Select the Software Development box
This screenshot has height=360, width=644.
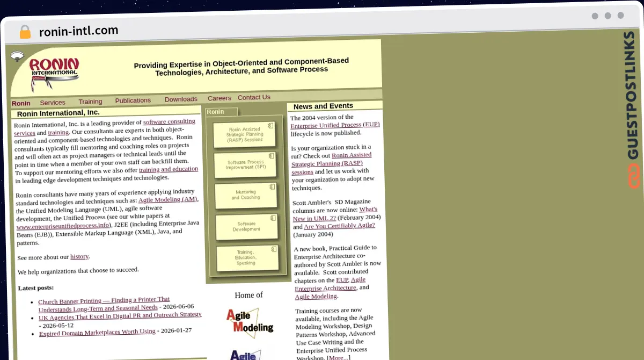click(246, 227)
